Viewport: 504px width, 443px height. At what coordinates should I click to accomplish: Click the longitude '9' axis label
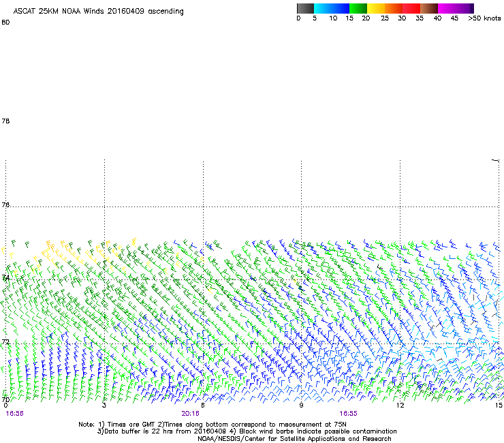coord(301,405)
